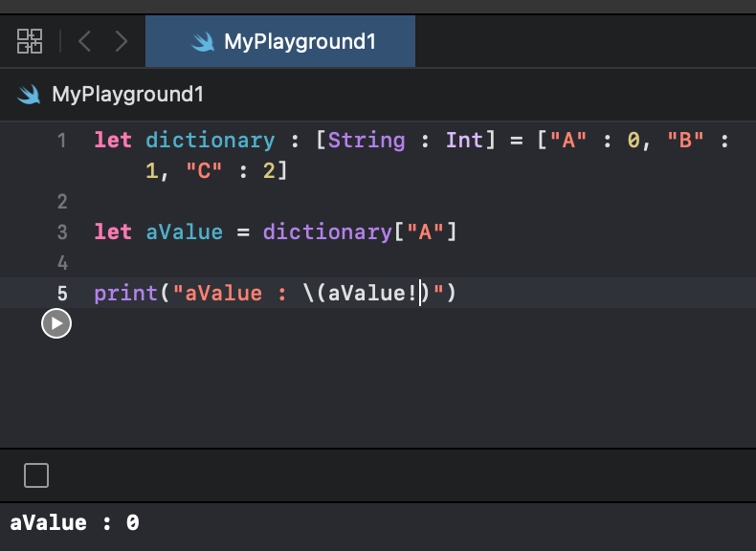756x551 pixels.
Task: Run playground with the play button
Action: click(56, 323)
